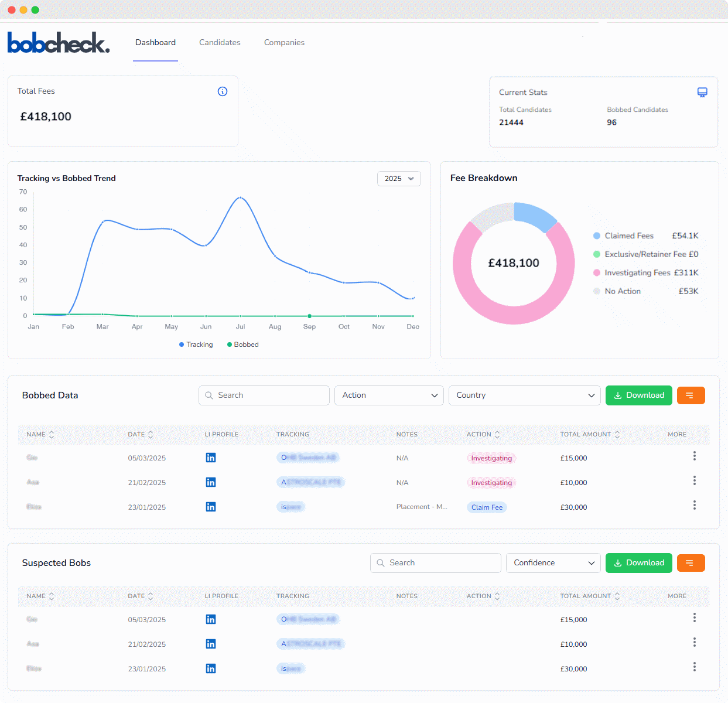The width and height of the screenshot is (728, 703).
Task: Toggle the Tracking series in the chart legend
Action: pos(196,344)
